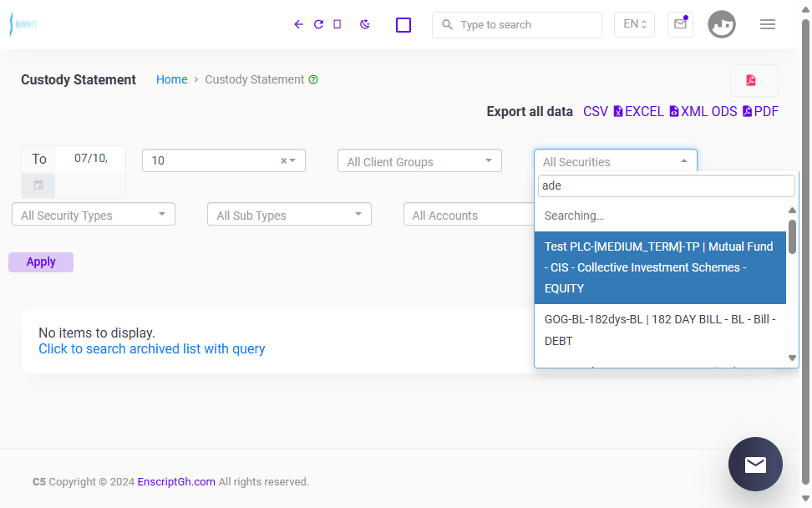Export all data as ODS
The width and height of the screenshot is (812, 508).
point(724,112)
